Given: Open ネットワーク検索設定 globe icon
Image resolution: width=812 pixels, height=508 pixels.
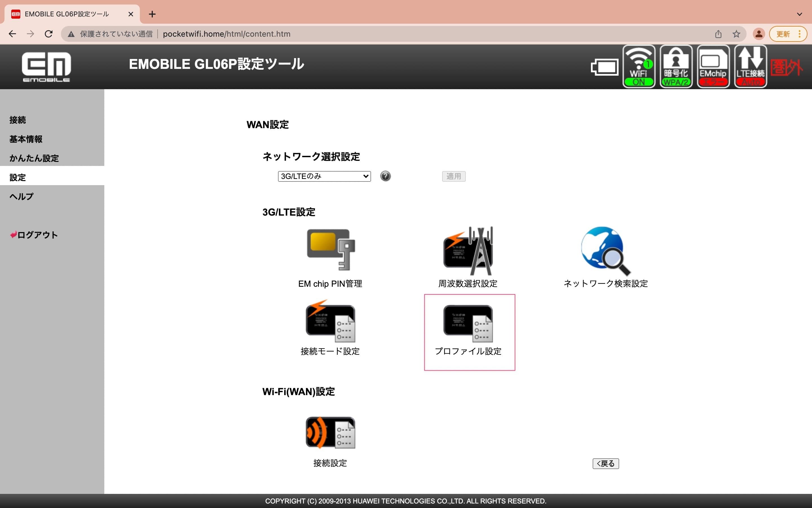Looking at the screenshot, I should click(606, 251).
